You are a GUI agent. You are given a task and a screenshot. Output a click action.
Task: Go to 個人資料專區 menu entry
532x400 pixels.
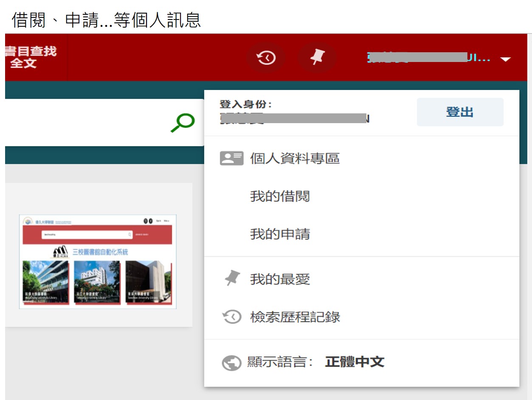[295, 158]
